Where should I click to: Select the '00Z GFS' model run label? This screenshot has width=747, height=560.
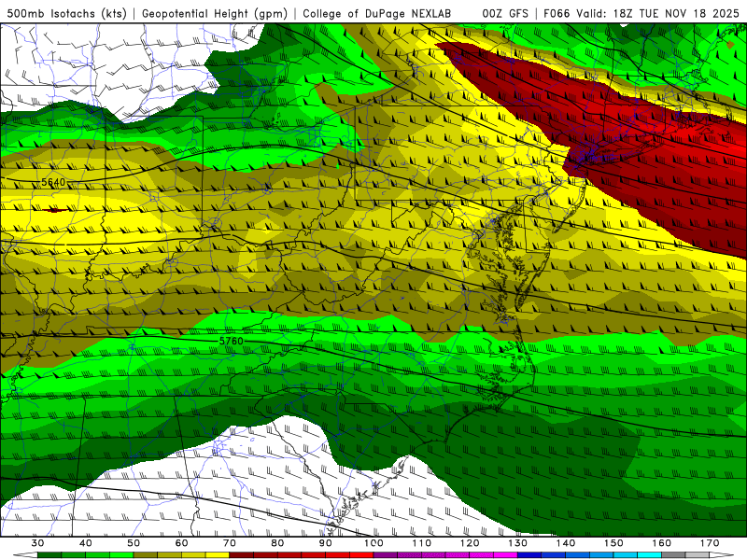tap(505, 13)
